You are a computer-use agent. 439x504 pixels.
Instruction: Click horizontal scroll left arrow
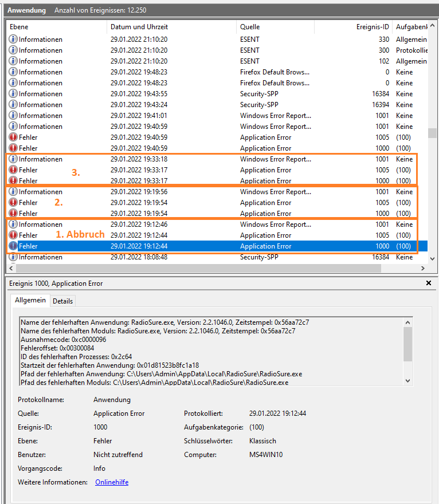click(11, 268)
